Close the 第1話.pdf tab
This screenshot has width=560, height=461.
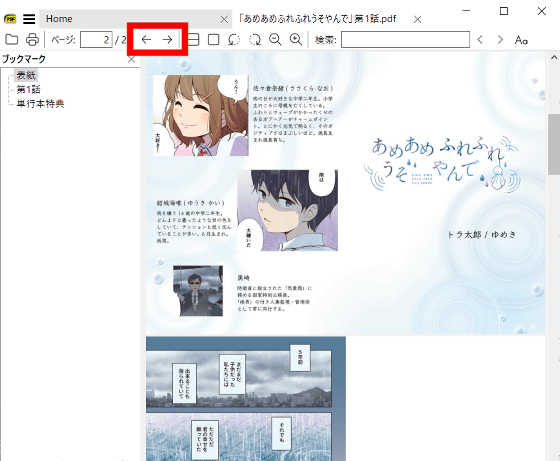417,19
